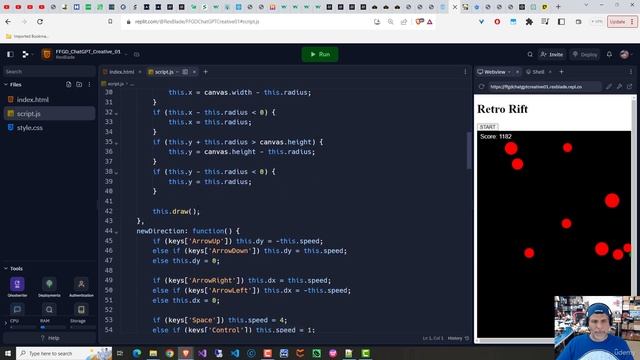The width and height of the screenshot is (640, 360).
Task: Open Visual Studio Code from the taskbar
Action: coord(235,353)
